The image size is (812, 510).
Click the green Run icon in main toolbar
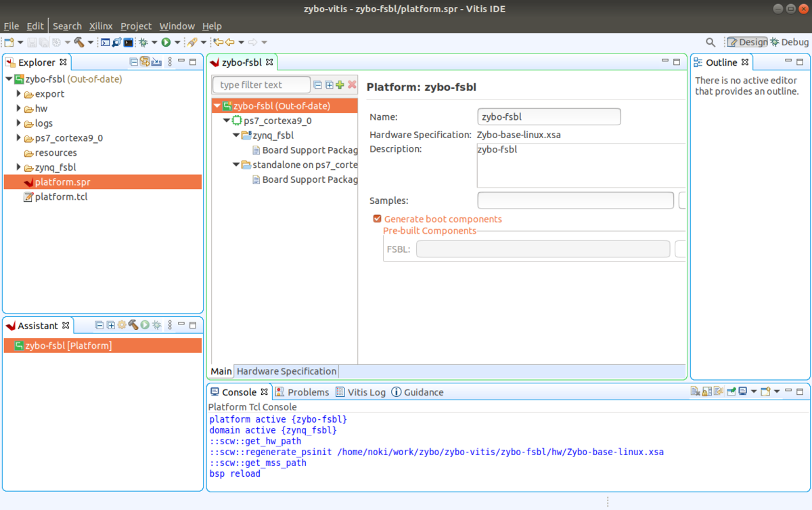pos(166,42)
